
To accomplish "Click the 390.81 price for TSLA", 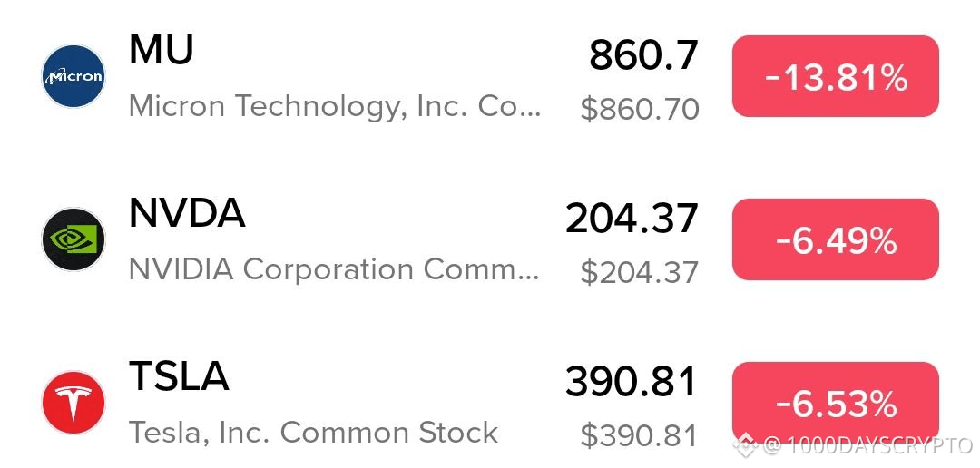I will 632,382.
